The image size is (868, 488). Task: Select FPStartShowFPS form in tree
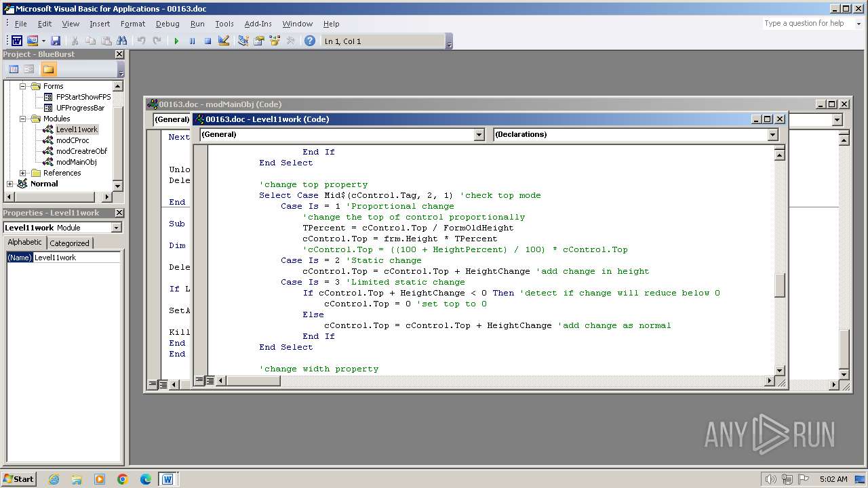point(83,97)
